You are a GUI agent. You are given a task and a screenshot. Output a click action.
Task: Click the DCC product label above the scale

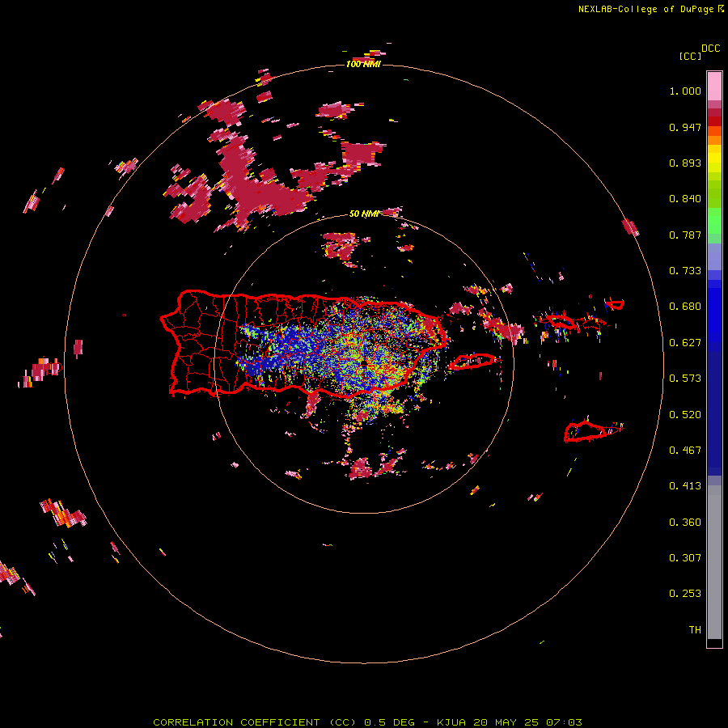[x=711, y=48]
